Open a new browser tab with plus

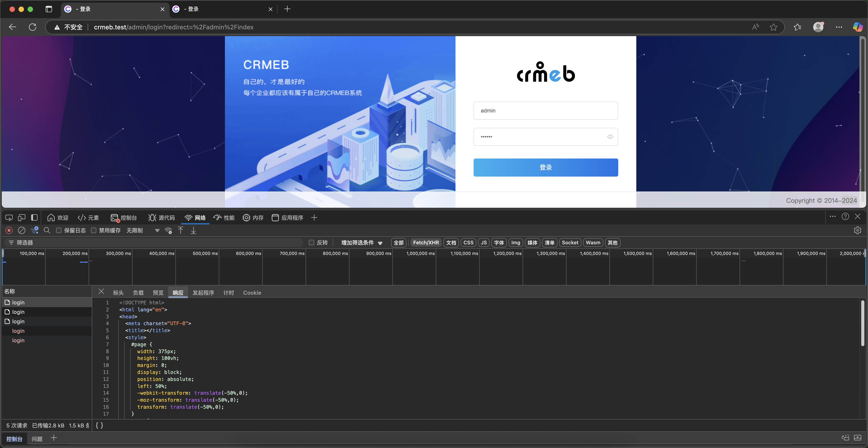point(287,9)
